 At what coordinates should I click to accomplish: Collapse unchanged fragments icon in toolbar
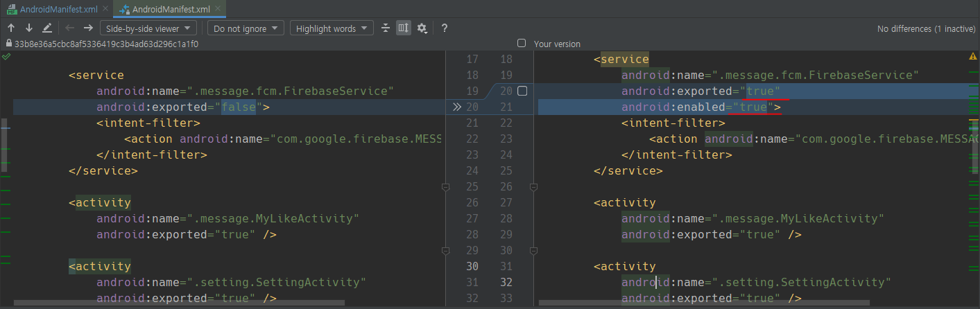click(x=386, y=28)
